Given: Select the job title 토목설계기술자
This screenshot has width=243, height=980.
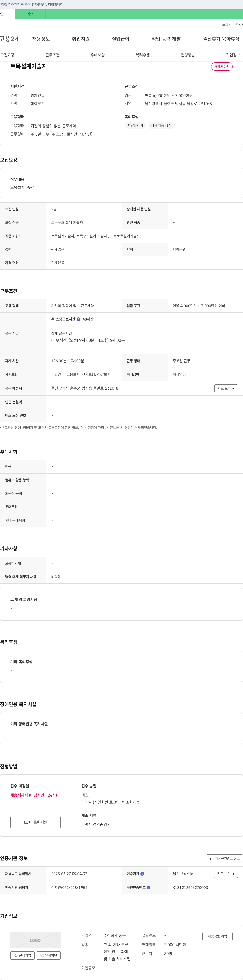Looking at the screenshot, I should click(29, 66).
